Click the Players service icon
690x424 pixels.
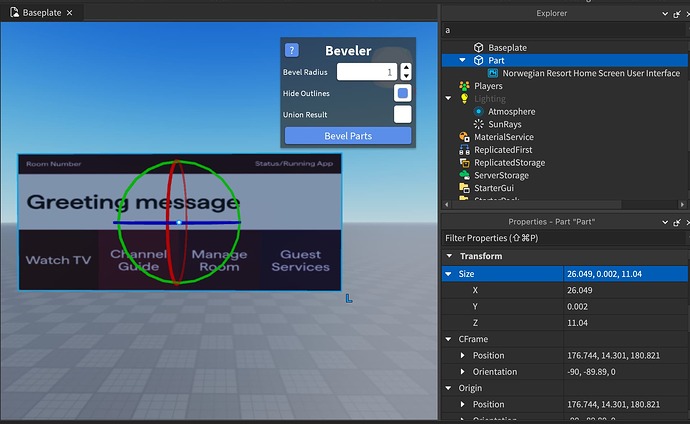(x=464, y=86)
